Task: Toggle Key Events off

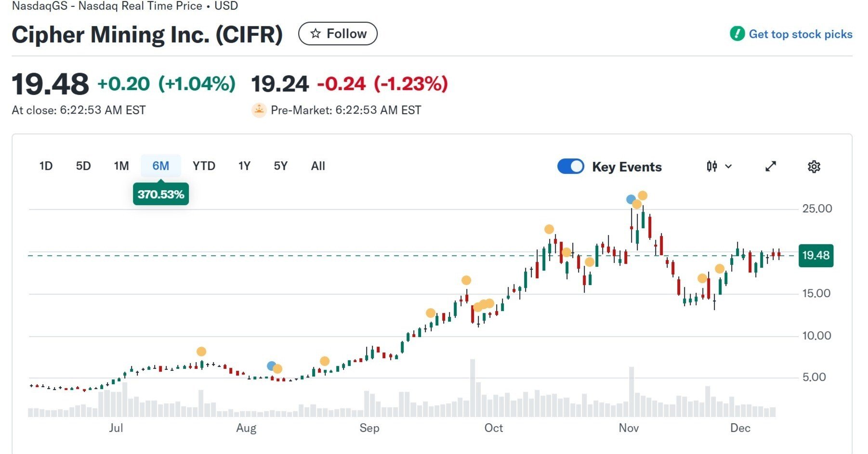Action: coord(571,166)
